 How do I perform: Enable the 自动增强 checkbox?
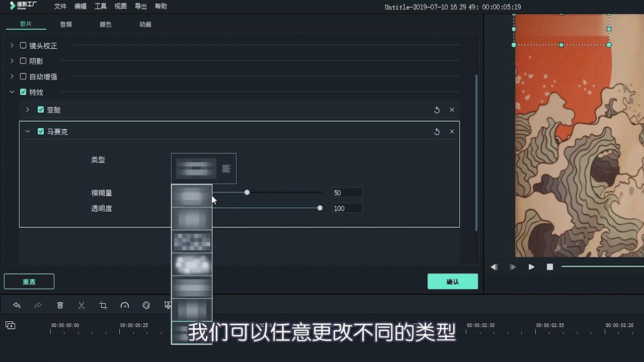[x=23, y=76]
